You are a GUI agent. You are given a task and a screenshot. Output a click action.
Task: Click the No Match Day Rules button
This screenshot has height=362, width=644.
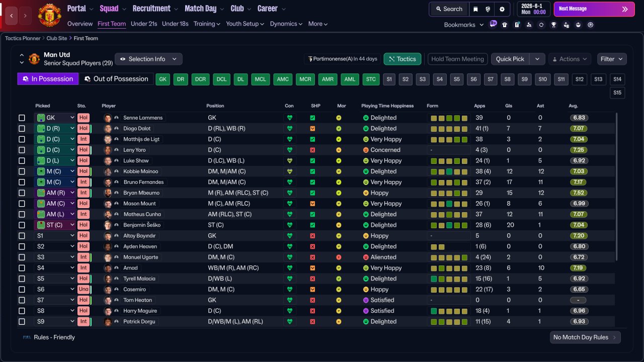(x=585, y=337)
